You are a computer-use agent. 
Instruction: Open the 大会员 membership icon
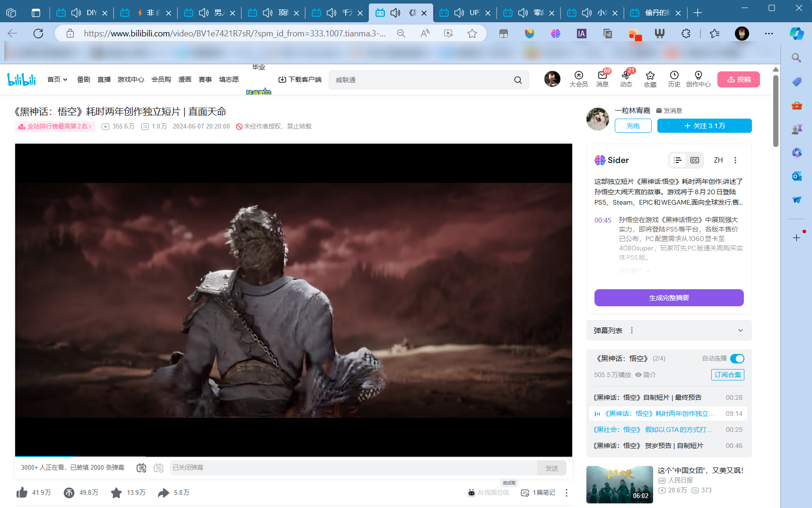(578, 79)
